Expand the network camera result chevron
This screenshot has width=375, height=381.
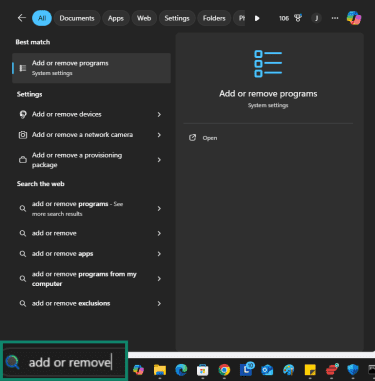[x=159, y=135]
